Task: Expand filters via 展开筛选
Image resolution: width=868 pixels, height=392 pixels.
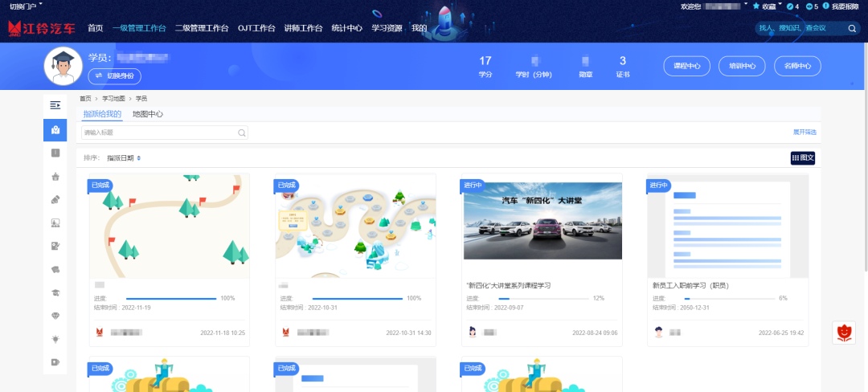Action: (x=805, y=133)
